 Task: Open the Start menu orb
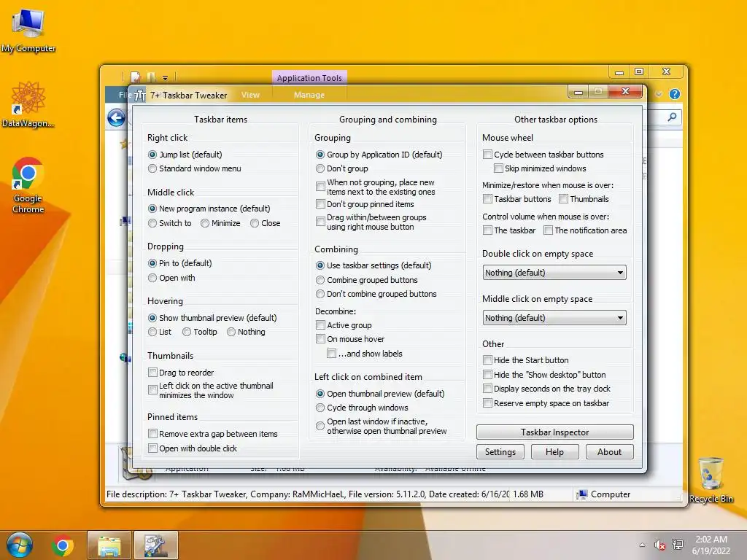point(19,545)
